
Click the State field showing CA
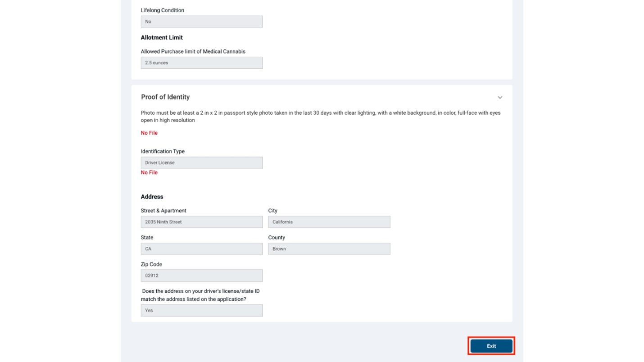pyautogui.click(x=202, y=249)
